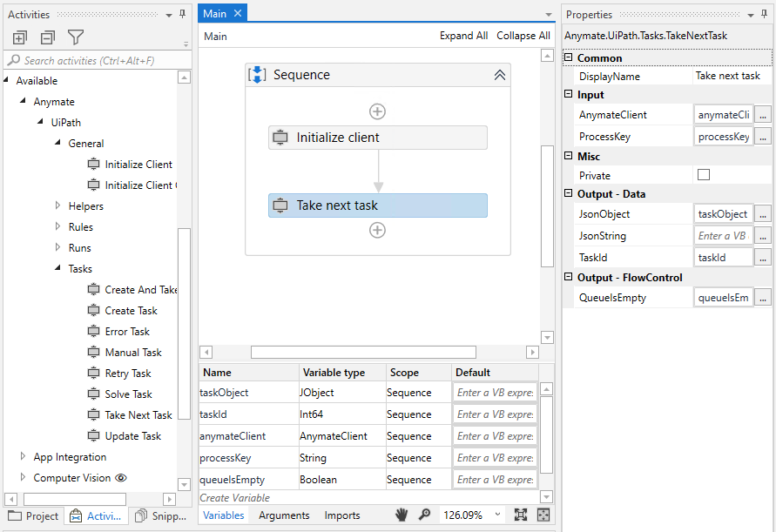Add activity via plus below Take next task
The width and height of the screenshot is (776, 532).
point(378,230)
